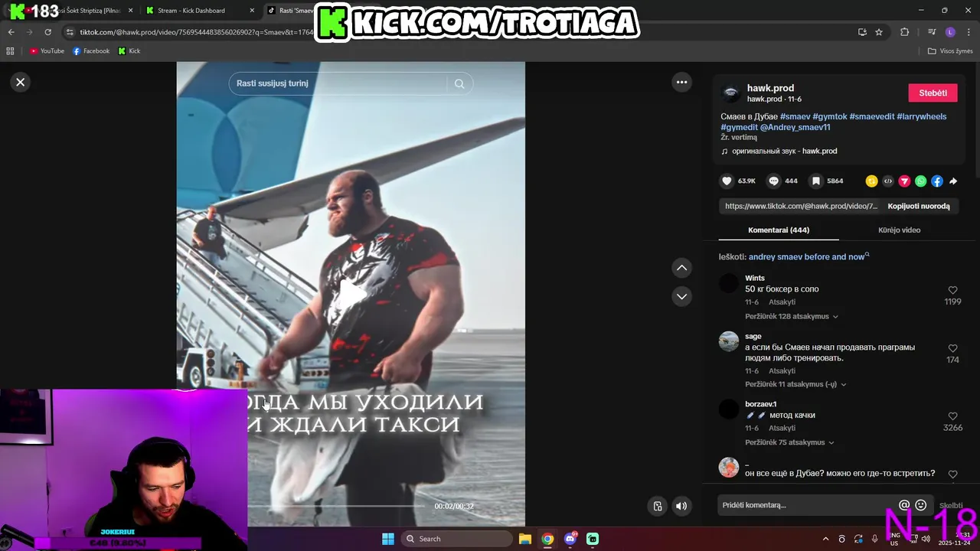Open the #larrywheels hashtag link
Image resolution: width=980 pixels, height=551 pixels.
click(x=921, y=116)
